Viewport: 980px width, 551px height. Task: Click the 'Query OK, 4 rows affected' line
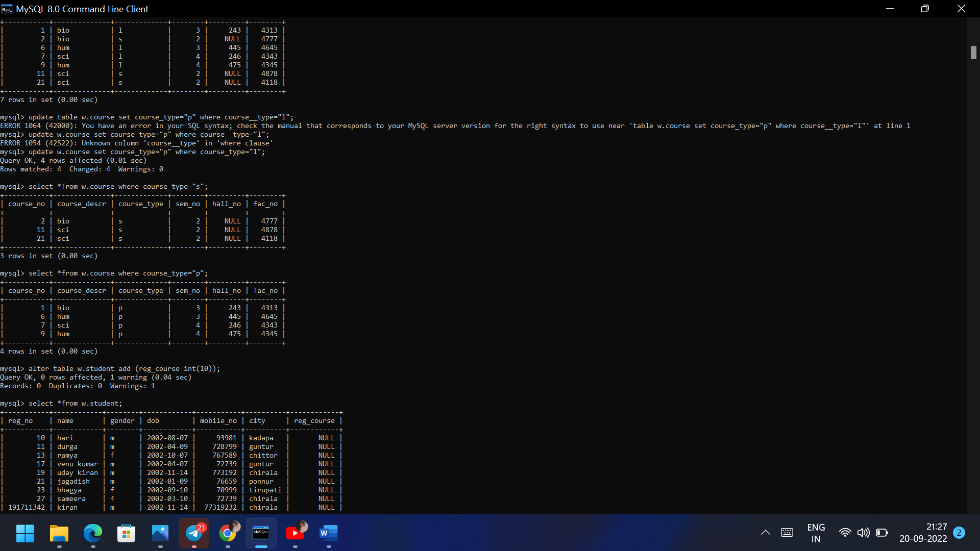[x=73, y=161]
